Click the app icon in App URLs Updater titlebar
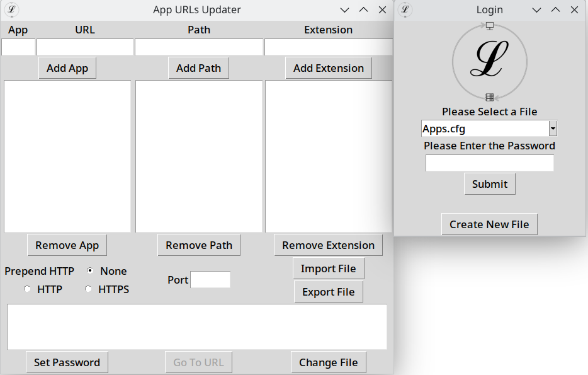This screenshot has height=375, width=588. (12, 9)
